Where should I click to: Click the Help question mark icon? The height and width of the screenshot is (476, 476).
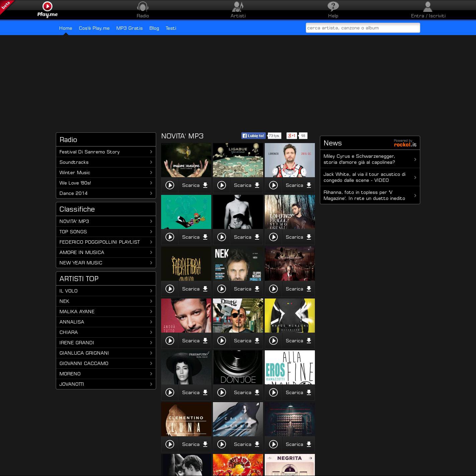click(x=333, y=7)
